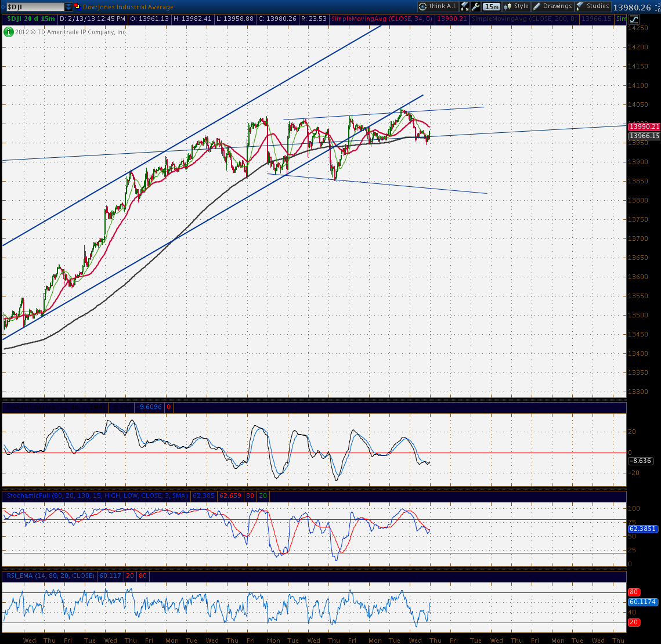Image resolution: width=661 pixels, height=644 pixels.
Task: Click the green info icon on the chart
Action: tap(9, 32)
